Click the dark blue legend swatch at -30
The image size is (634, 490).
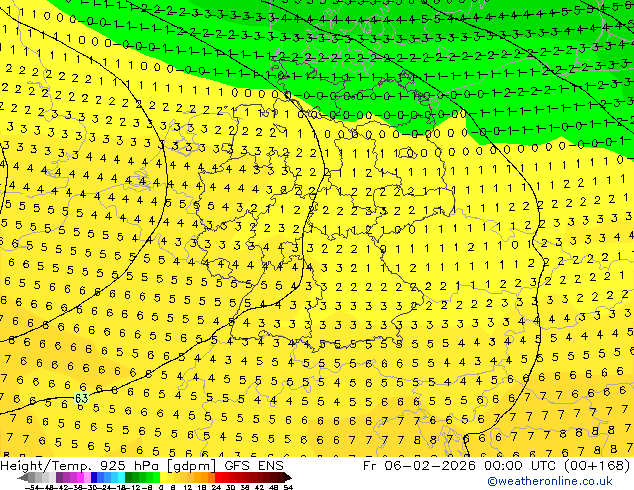[x=94, y=477]
